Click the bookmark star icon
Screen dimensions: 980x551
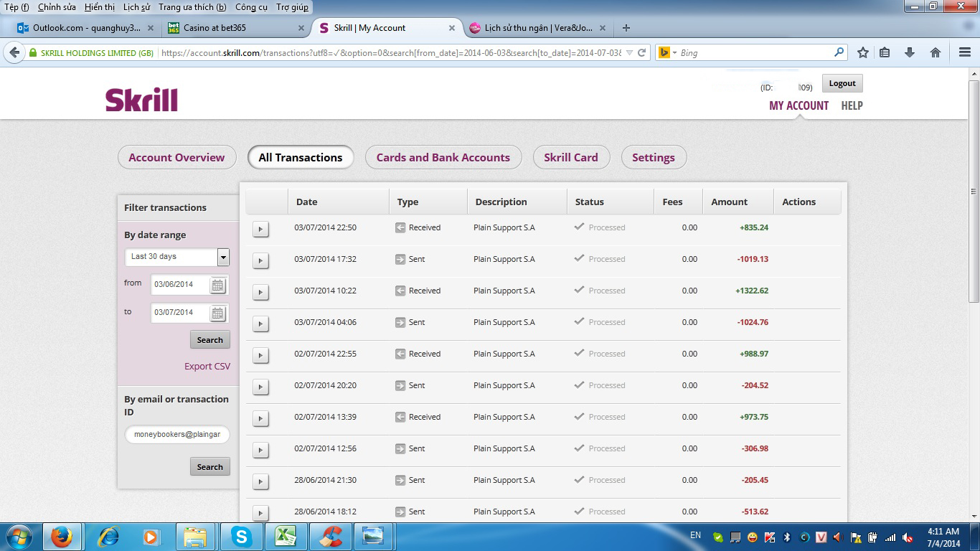click(863, 52)
